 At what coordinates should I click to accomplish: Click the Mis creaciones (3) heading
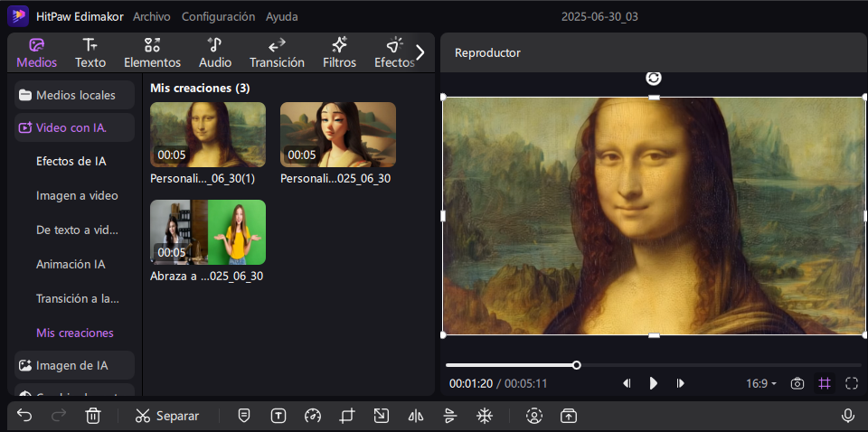click(x=200, y=89)
